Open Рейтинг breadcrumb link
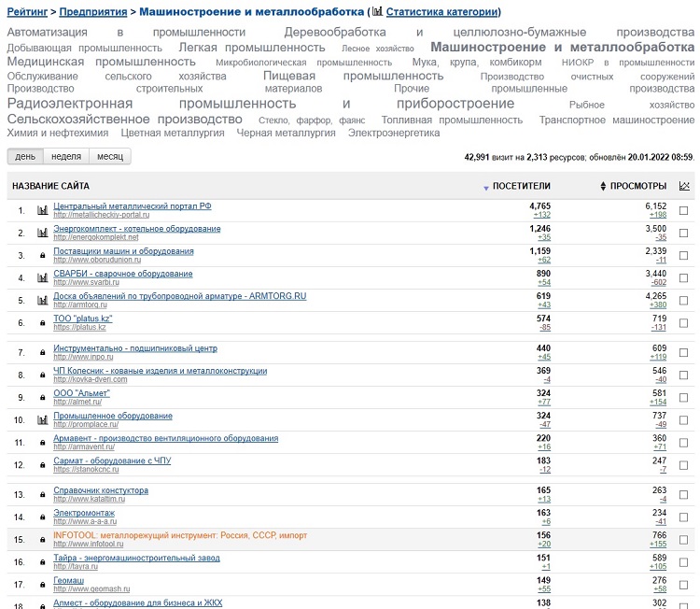700x609 pixels. point(27,12)
